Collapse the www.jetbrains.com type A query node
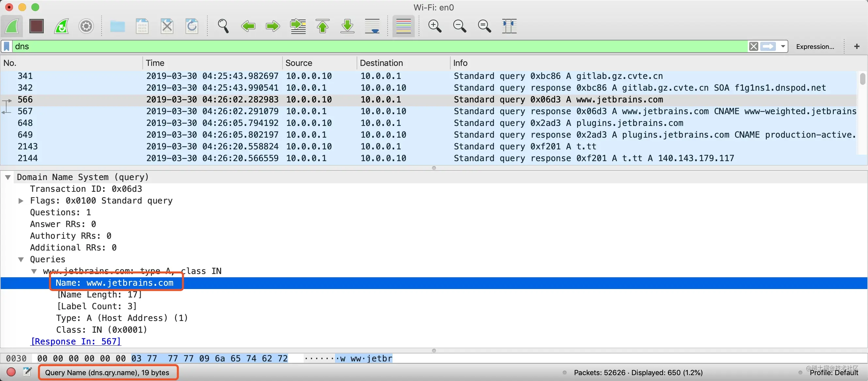Image resolution: width=868 pixels, height=381 pixels. click(x=34, y=271)
